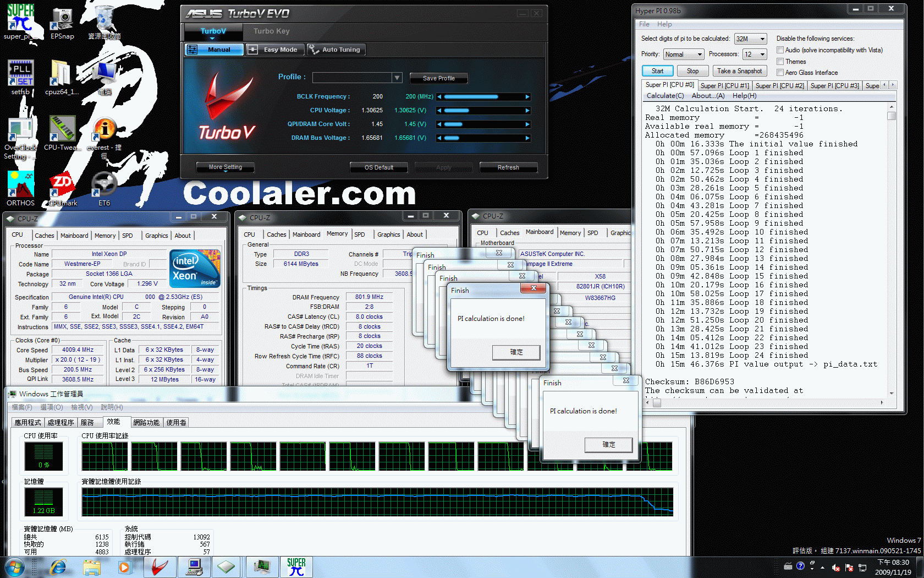Expand More Setting in TurboV

click(226, 167)
